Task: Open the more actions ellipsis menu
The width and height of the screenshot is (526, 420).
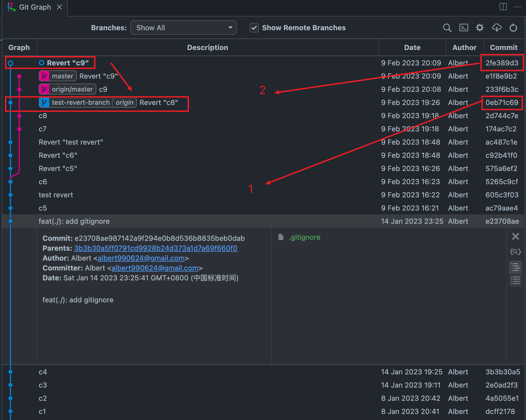Action: (517, 7)
